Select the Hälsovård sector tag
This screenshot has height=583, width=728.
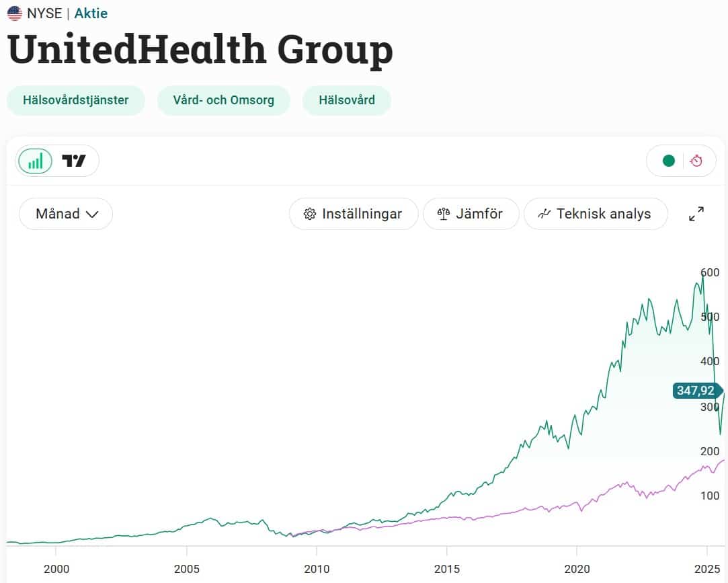tap(347, 100)
